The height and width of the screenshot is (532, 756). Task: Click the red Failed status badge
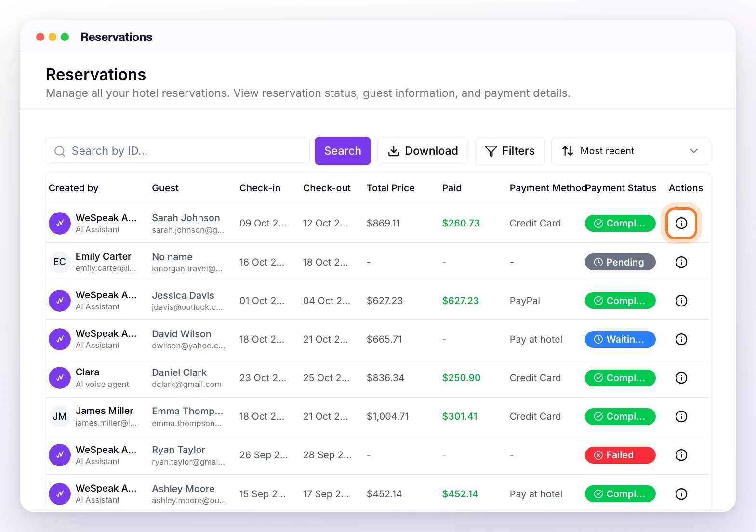(620, 455)
